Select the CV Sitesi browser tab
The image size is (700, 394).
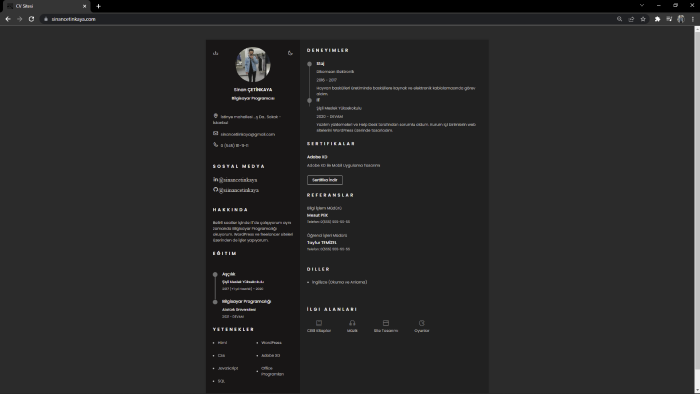pos(46,6)
